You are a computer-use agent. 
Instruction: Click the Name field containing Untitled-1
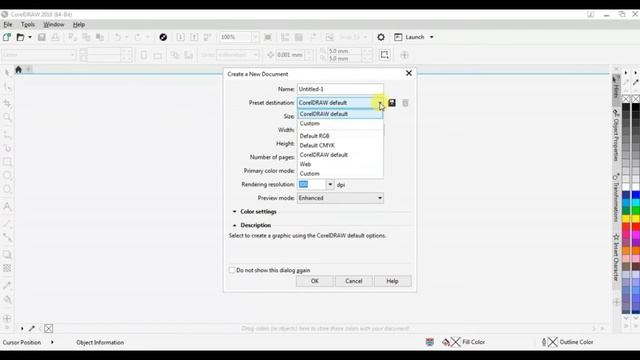(340, 89)
